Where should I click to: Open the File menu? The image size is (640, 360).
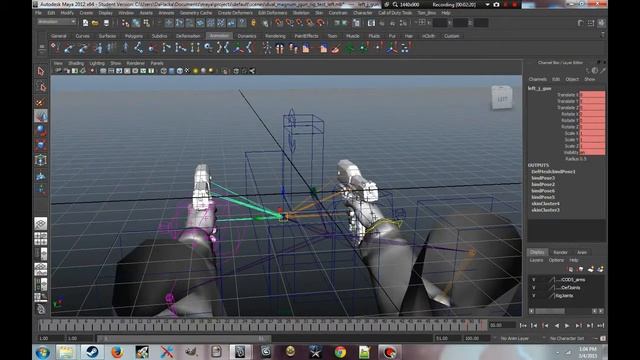pyautogui.click(x=38, y=13)
